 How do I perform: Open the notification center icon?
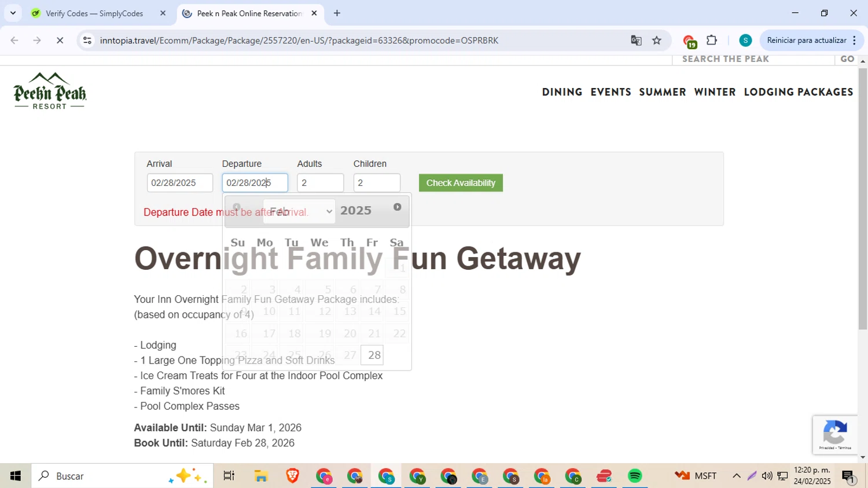tap(849, 476)
